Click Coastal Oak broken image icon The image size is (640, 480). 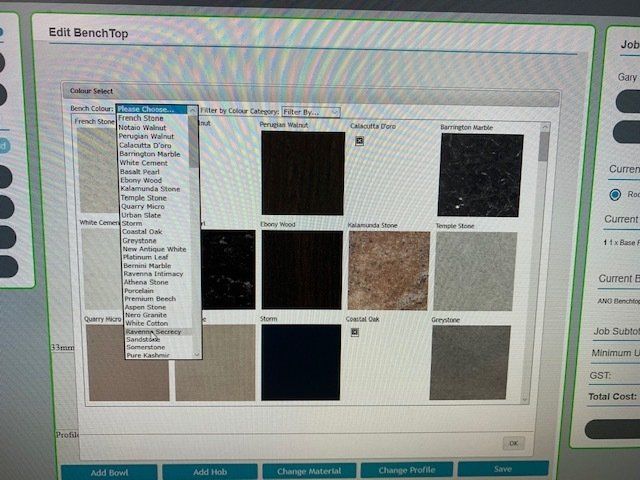[x=355, y=332]
